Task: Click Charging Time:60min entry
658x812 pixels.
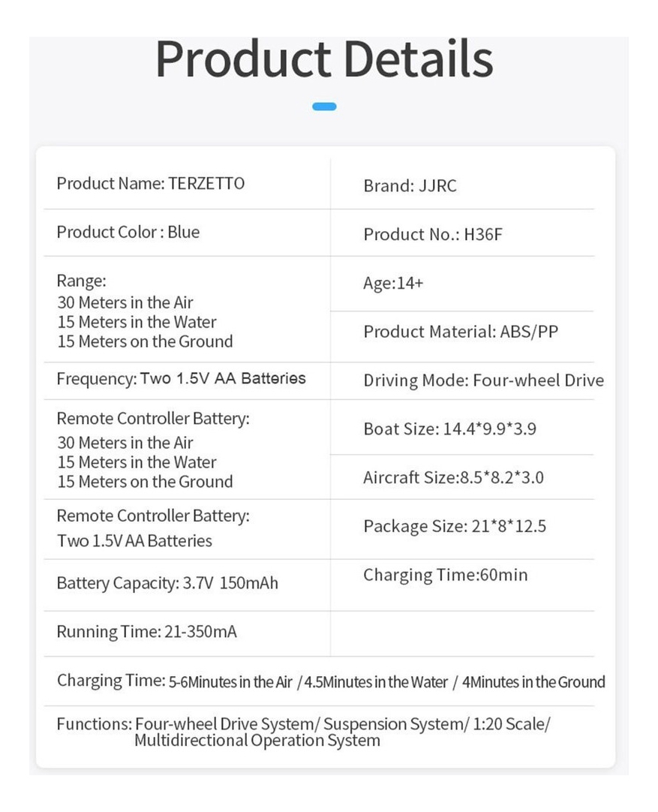Action: point(445,576)
